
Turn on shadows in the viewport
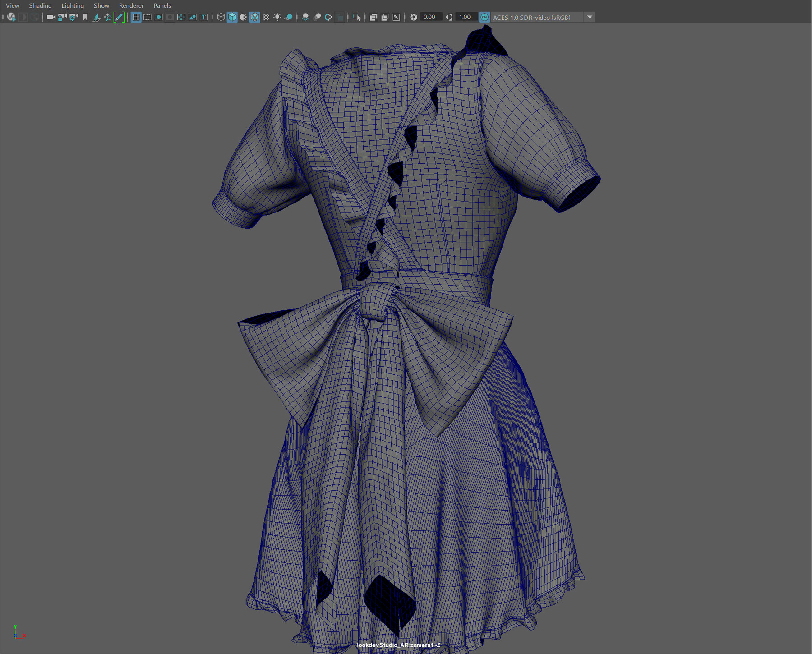(x=288, y=17)
